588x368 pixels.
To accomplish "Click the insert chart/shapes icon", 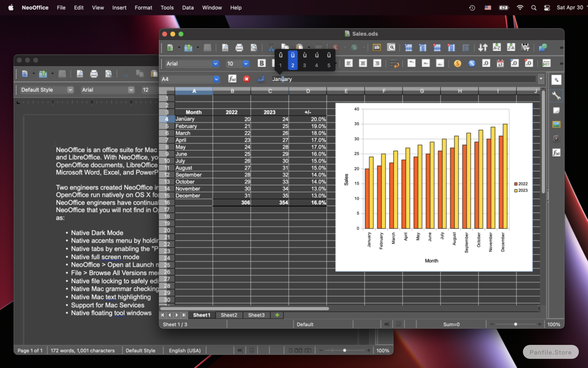I will (x=543, y=47).
